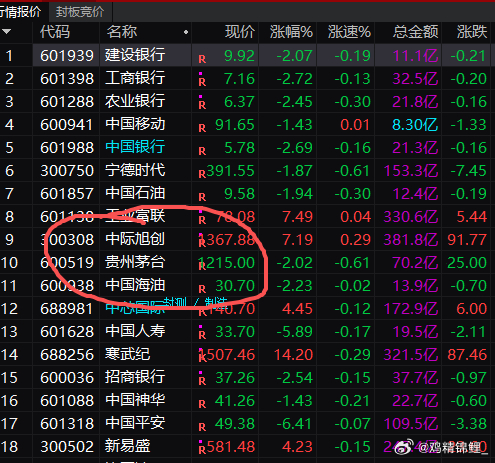The width and height of the screenshot is (495, 463).
Task: Select stock name 中国海油
Action: point(135,285)
